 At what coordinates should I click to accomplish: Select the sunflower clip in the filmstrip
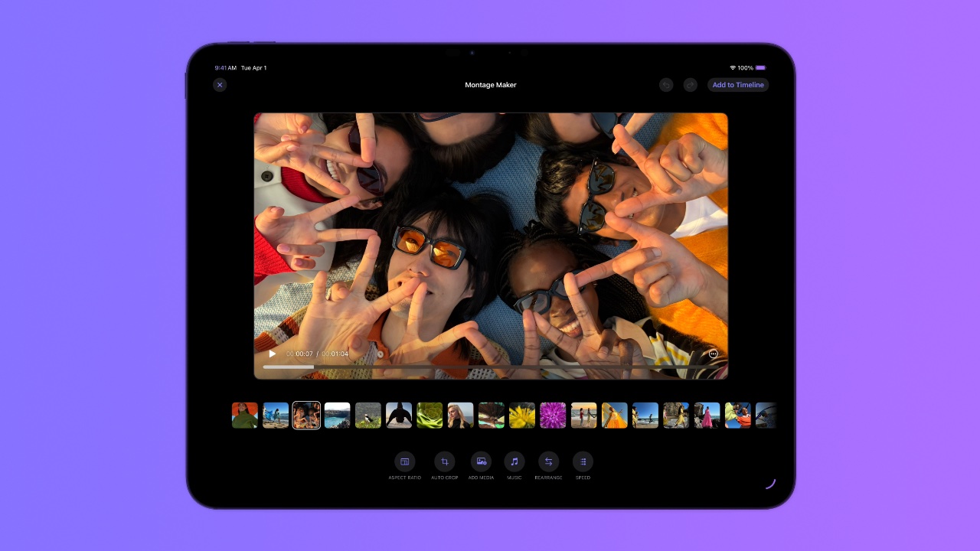tap(522, 415)
